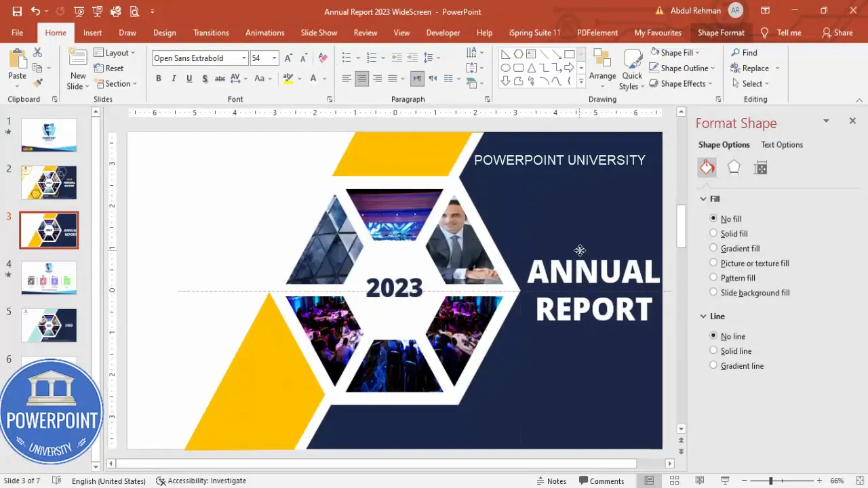Select the Solid fill radio button

[713, 233]
